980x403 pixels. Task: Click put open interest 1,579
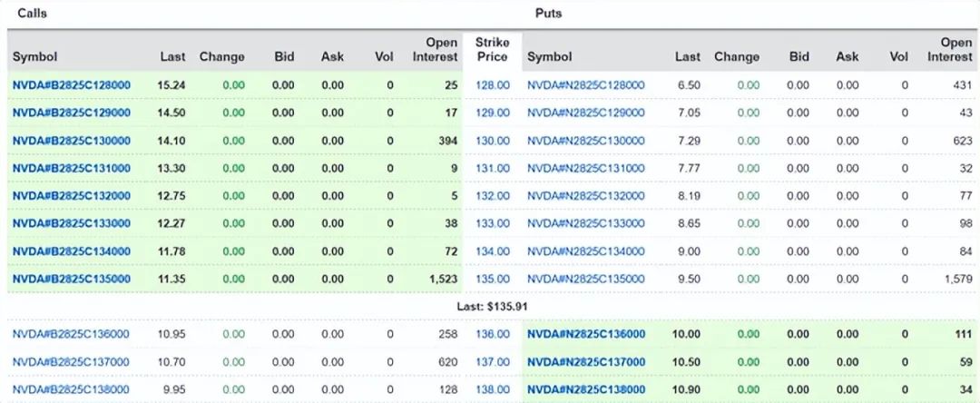point(959,279)
